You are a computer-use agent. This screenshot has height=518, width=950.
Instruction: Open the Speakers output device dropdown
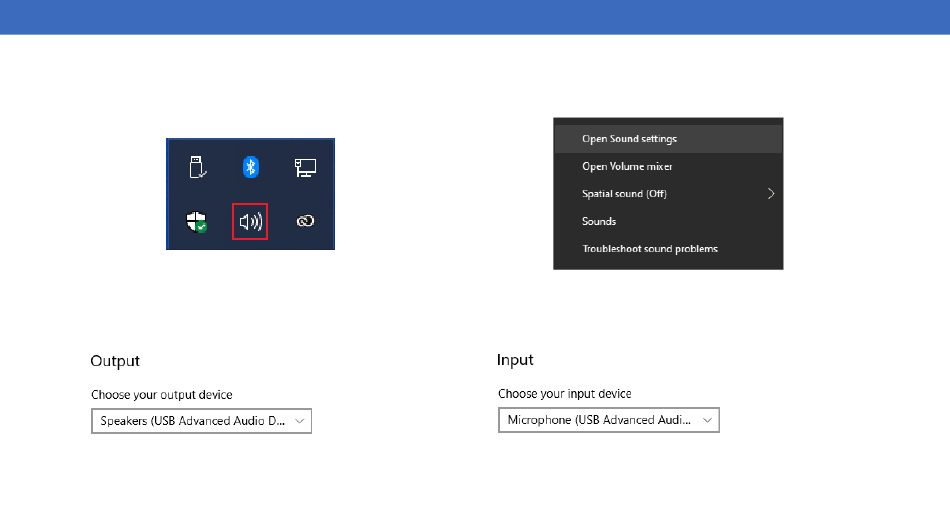click(x=201, y=421)
